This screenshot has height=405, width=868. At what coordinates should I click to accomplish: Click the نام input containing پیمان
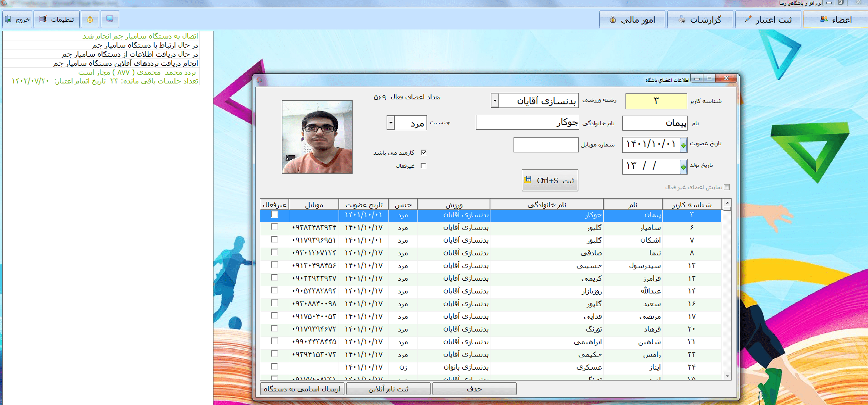coord(655,123)
